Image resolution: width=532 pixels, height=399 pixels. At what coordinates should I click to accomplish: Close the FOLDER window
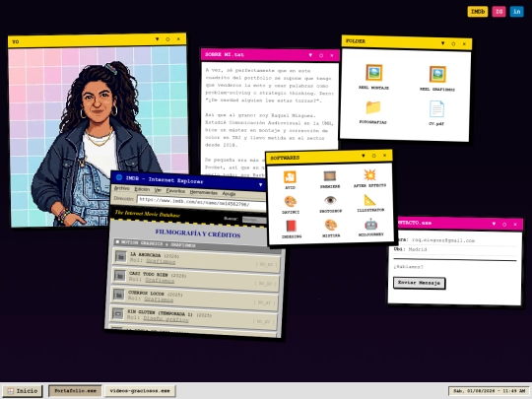point(464,43)
